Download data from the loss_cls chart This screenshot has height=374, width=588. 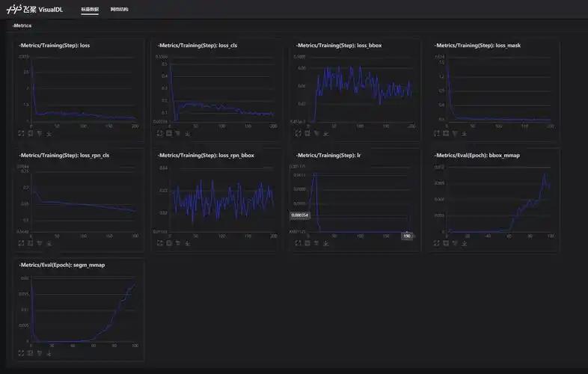pyautogui.click(x=187, y=133)
